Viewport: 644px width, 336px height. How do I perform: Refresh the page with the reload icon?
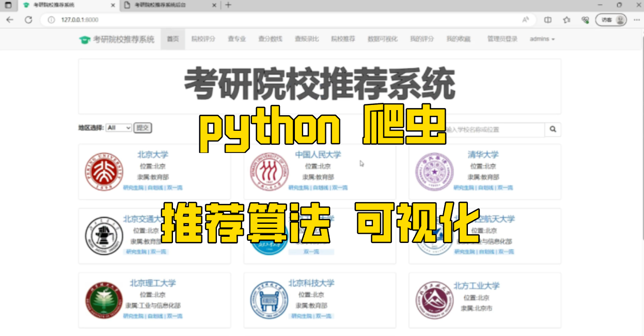click(x=28, y=20)
